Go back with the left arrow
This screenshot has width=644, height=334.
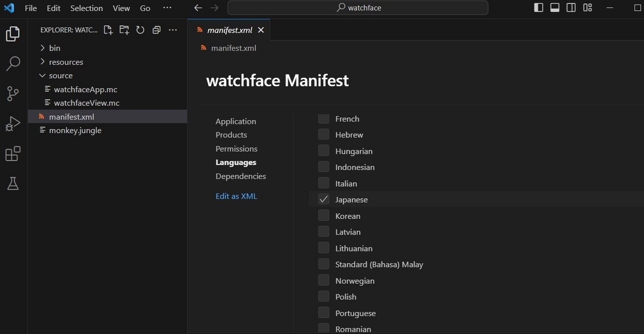click(198, 8)
